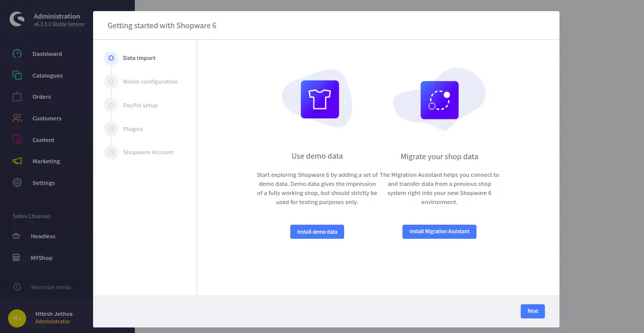The image size is (644, 333).
Task: Click the Catalogues stacked-squares icon
Action: (x=17, y=75)
